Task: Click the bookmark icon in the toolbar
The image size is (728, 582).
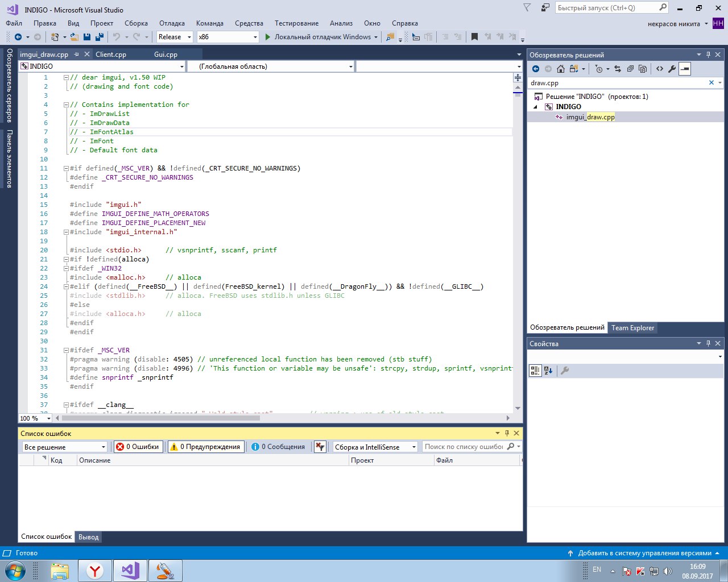Action: pyautogui.click(x=474, y=37)
